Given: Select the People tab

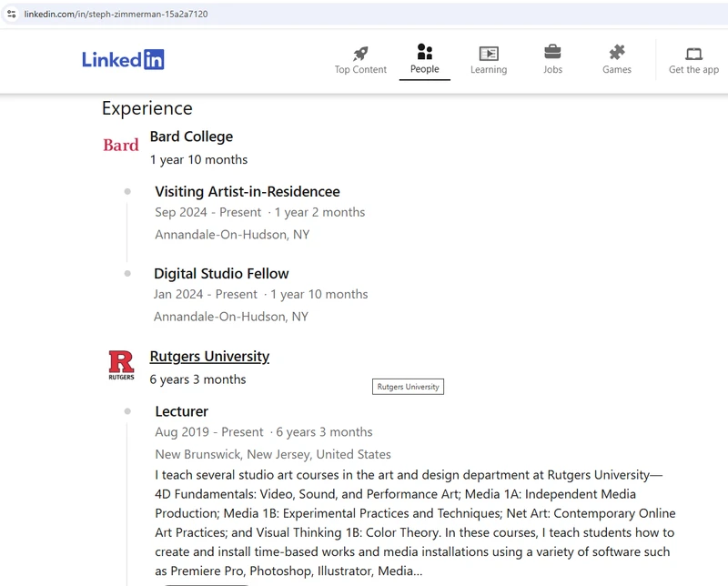Looking at the screenshot, I should click(424, 59).
